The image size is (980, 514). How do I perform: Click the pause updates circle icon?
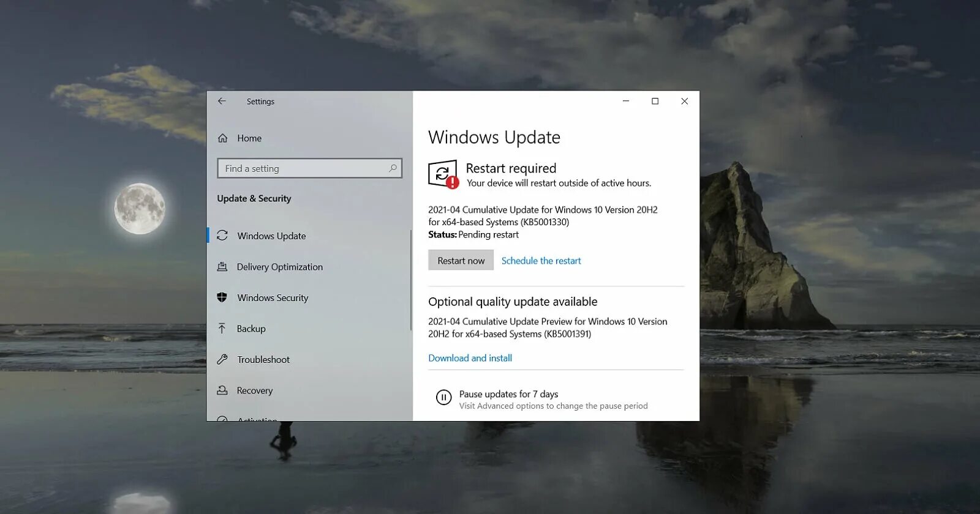point(443,397)
